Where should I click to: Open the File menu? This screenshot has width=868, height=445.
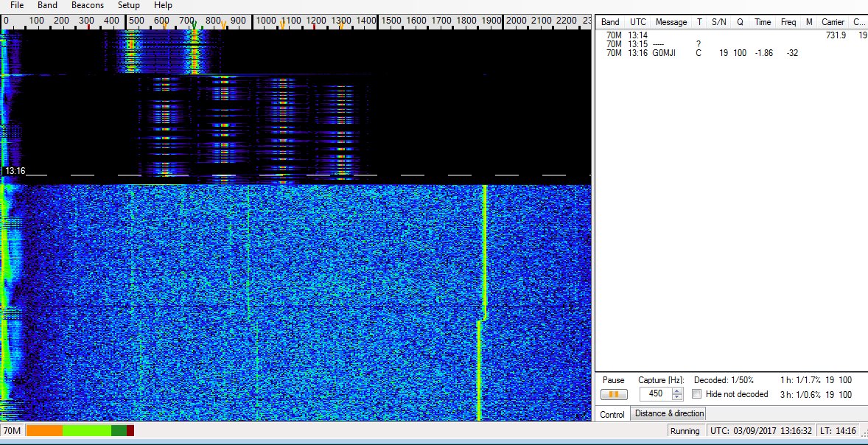pos(17,5)
